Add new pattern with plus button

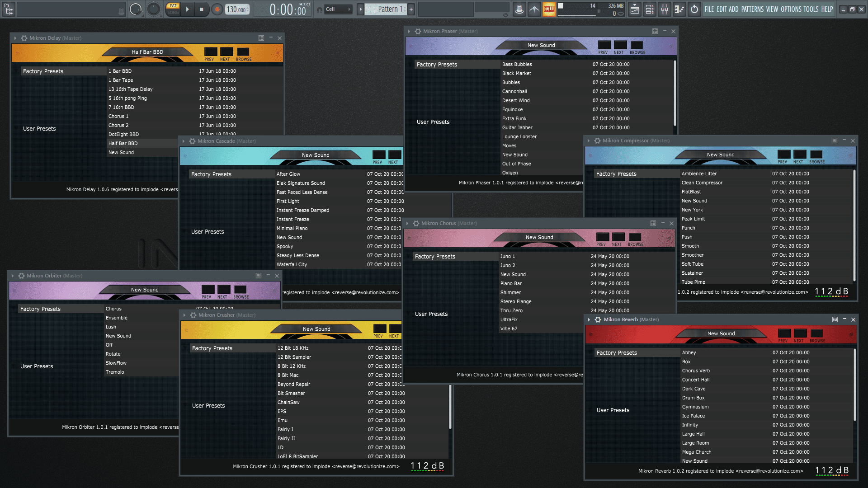pyautogui.click(x=411, y=9)
